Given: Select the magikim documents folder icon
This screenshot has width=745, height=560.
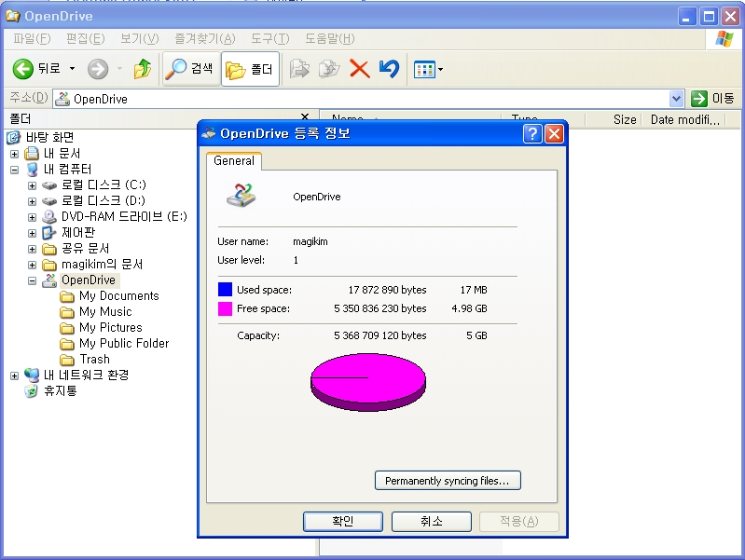Looking at the screenshot, I should 49,265.
